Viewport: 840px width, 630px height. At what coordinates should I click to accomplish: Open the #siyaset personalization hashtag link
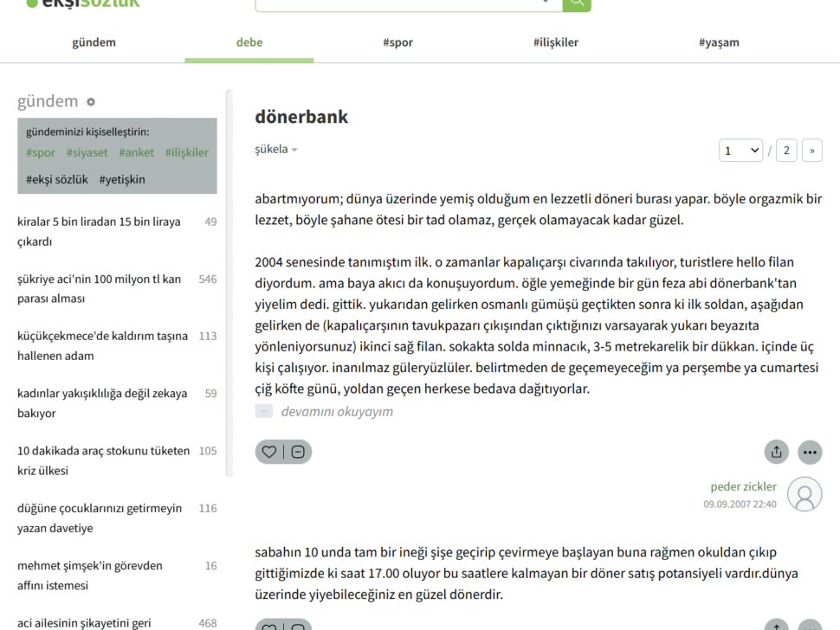click(x=87, y=152)
